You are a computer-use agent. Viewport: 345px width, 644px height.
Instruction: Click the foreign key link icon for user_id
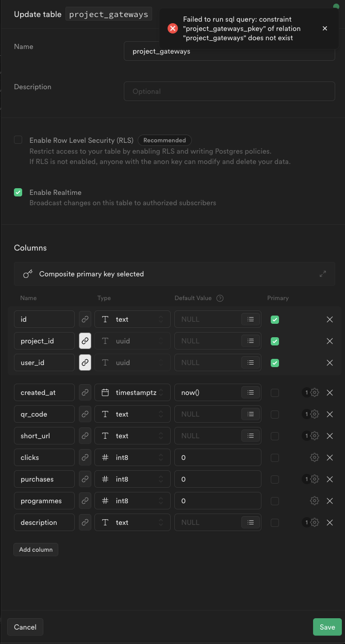(85, 362)
